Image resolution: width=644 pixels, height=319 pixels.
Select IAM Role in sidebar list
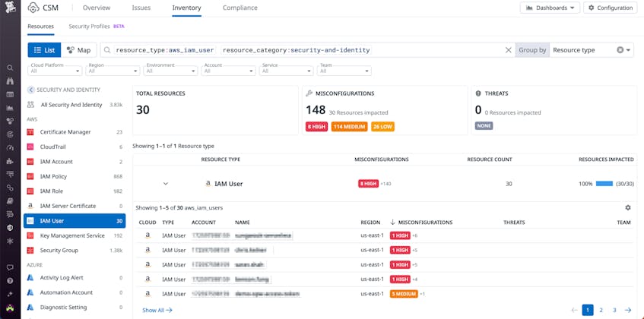click(75, 191)
